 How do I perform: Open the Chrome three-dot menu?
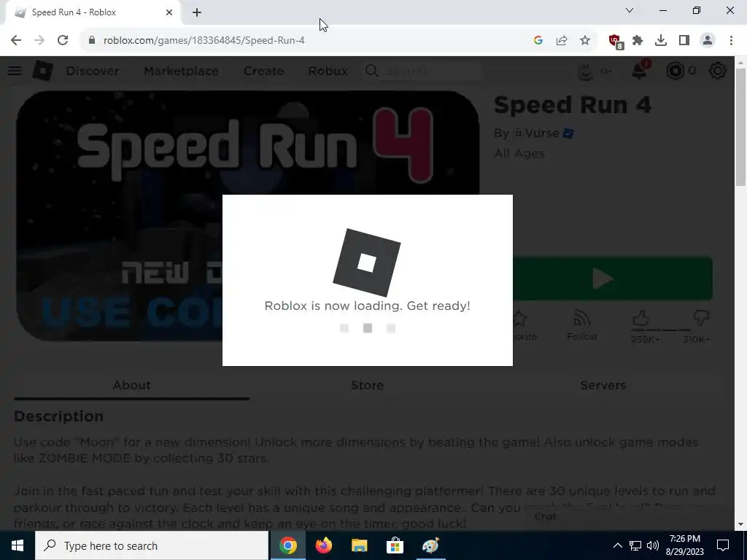tap(731, 41)
